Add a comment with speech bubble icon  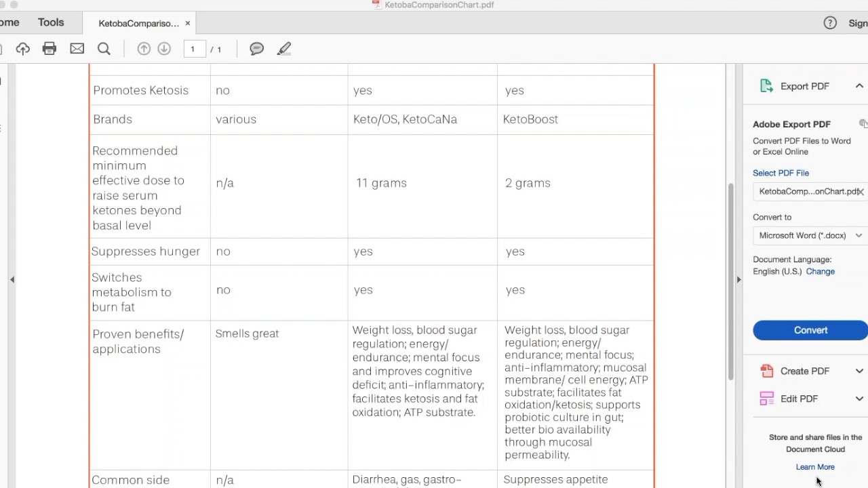point(256,49)
